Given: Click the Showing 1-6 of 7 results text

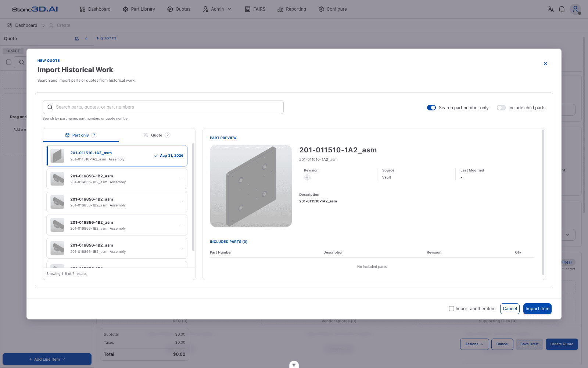Looking at the screenshot, I should coord(67,274).
